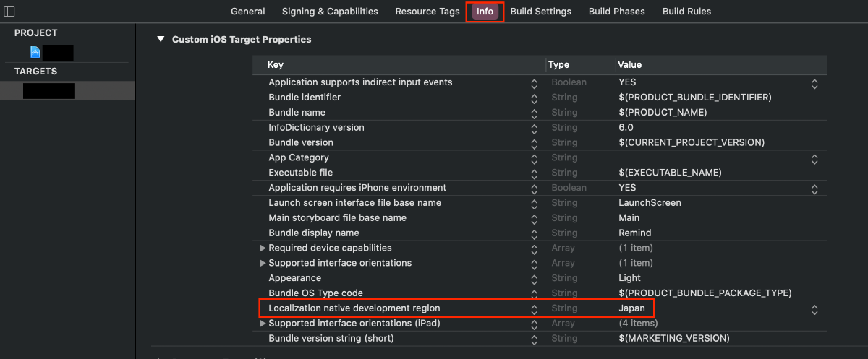Expand Required device capabilities array
This screenshot has width=868, height=359.
[263, 248]
